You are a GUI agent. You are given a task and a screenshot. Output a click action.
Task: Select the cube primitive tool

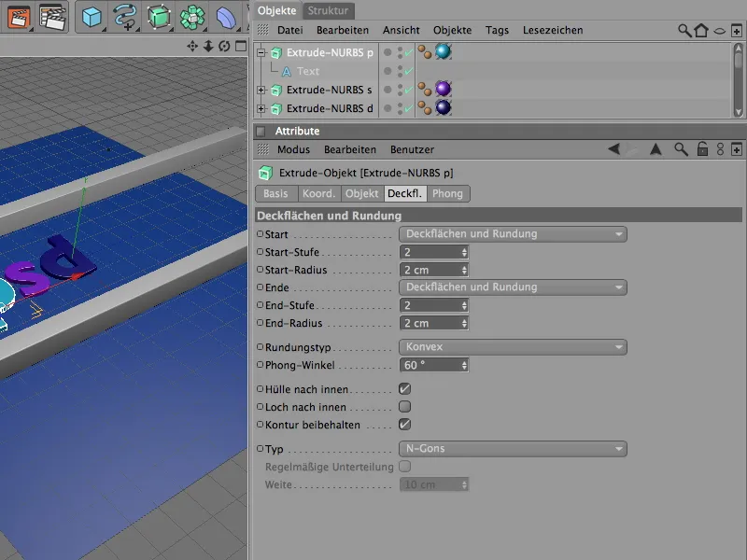tap(91, 17)
